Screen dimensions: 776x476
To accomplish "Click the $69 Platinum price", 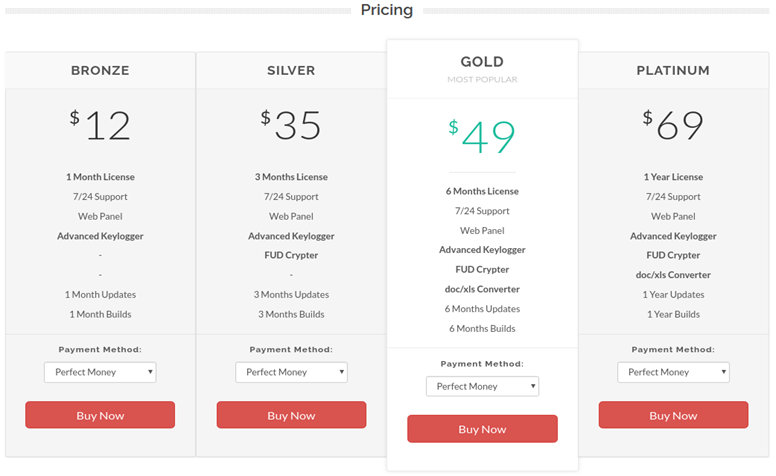I will (673, 125).
